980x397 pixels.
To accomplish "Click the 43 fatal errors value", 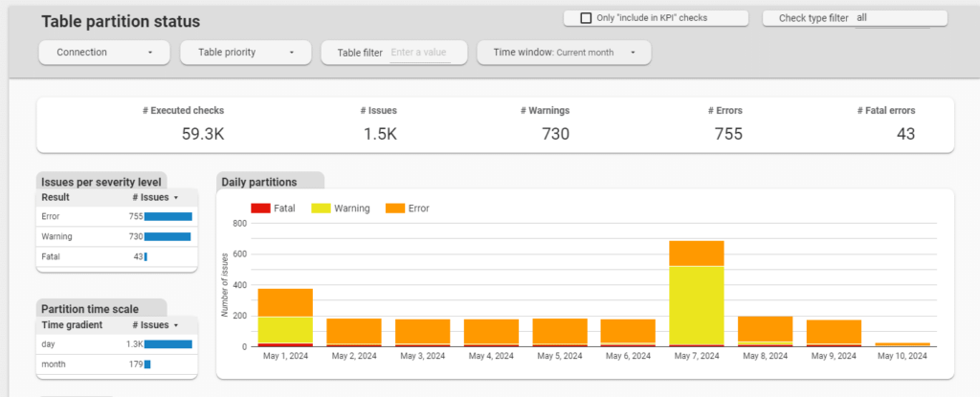I will 905,134.
